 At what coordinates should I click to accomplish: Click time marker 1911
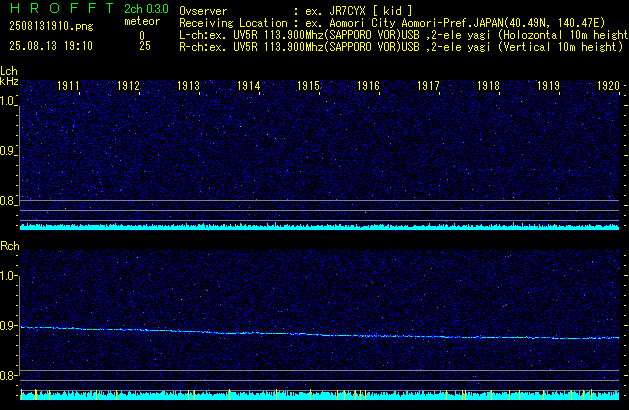coord(68,86)
